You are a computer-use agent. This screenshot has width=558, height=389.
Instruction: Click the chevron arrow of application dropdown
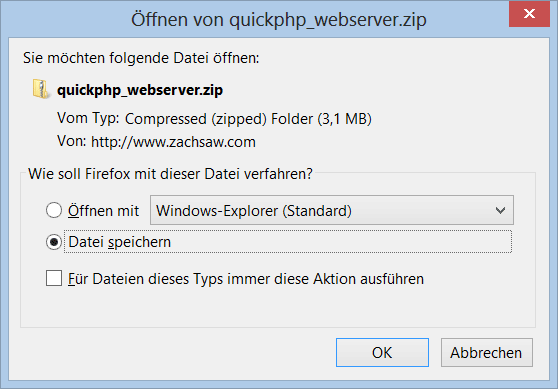(500, 210)
